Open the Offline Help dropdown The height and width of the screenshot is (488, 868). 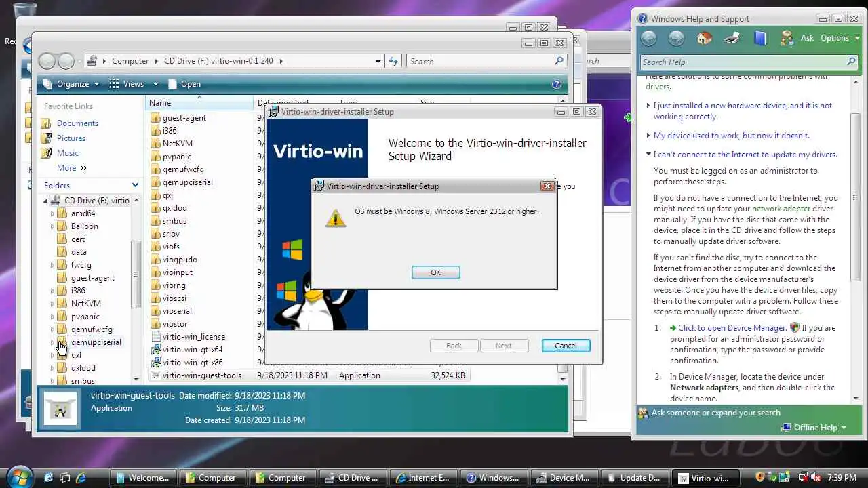814,428
